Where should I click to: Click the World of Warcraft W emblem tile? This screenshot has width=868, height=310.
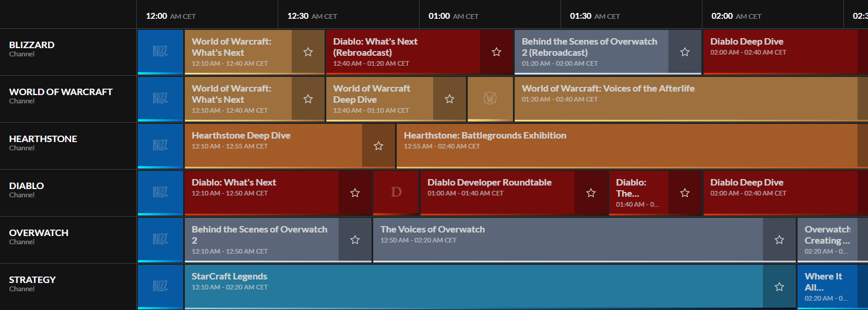click(490, 99)
